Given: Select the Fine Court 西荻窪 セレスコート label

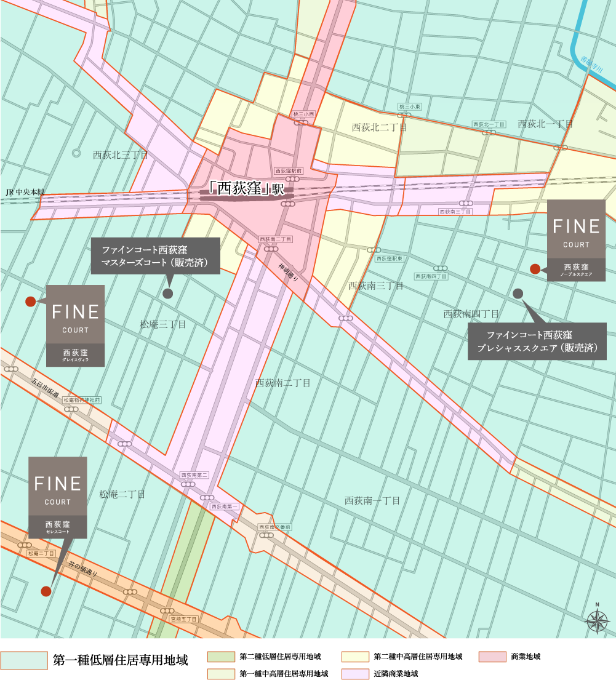Looking at the screenshot, I should click(57, 497).
